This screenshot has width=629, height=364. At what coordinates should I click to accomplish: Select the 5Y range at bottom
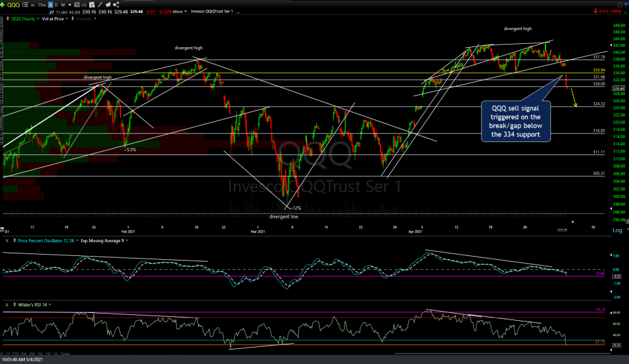[x=1, y=354]
